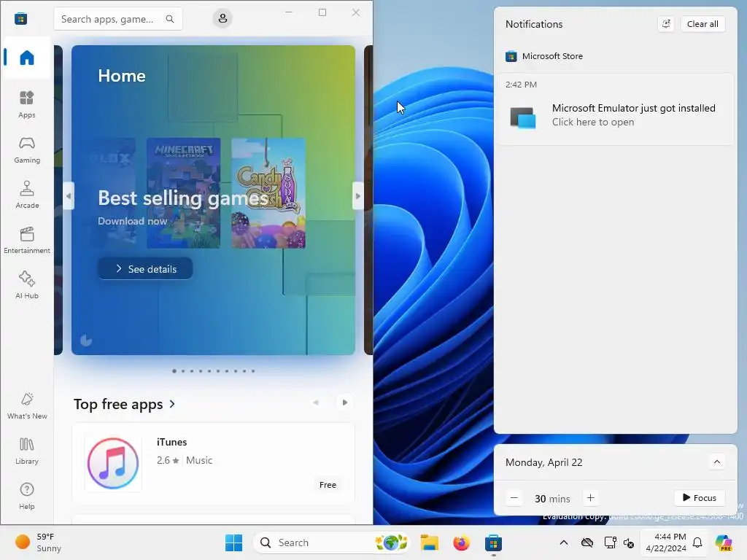
Task: Open What's New in the sidebar
Action: [x=27, y=406]
